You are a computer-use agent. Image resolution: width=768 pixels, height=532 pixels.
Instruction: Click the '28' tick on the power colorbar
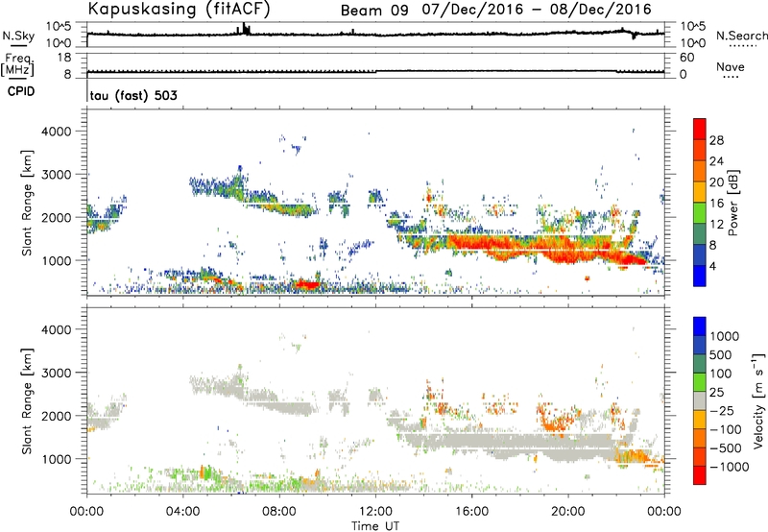click(716, 140)
